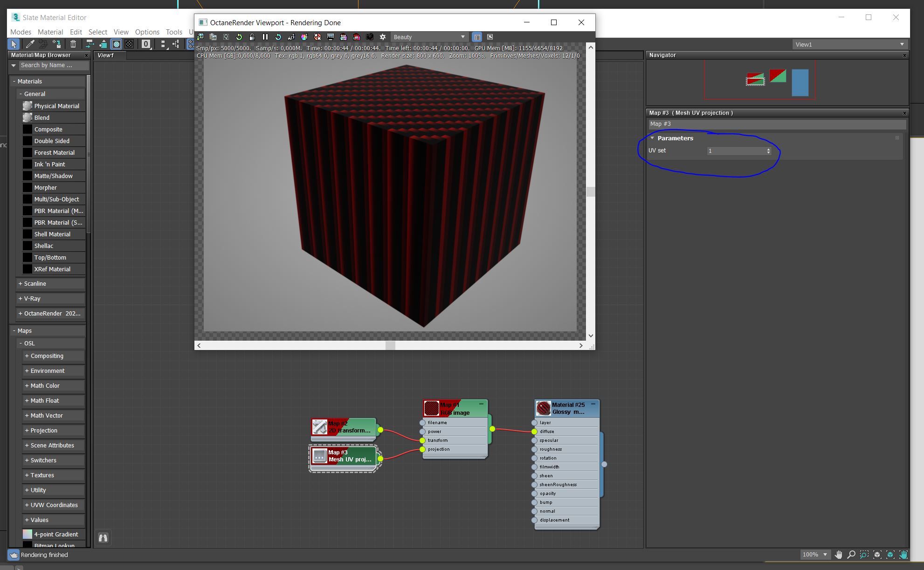Click the auto focus AF icon
924x570 pixels.
291,37
